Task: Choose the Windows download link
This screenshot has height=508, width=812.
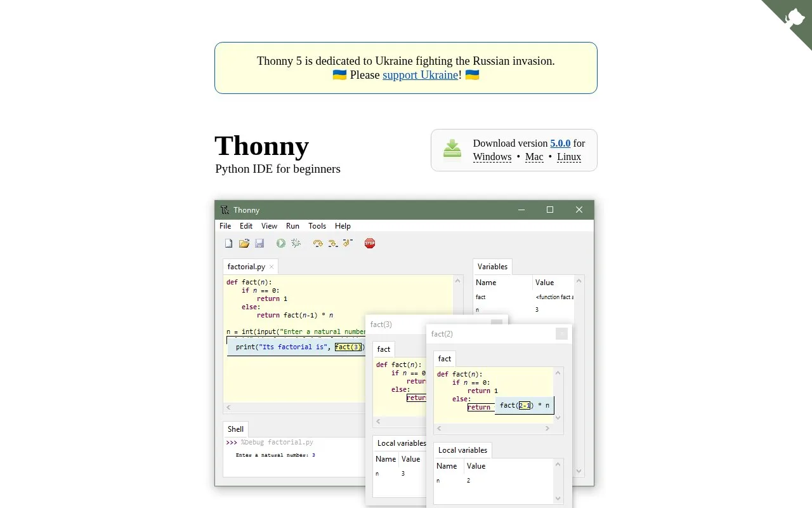Action: (x=492, y=157)
